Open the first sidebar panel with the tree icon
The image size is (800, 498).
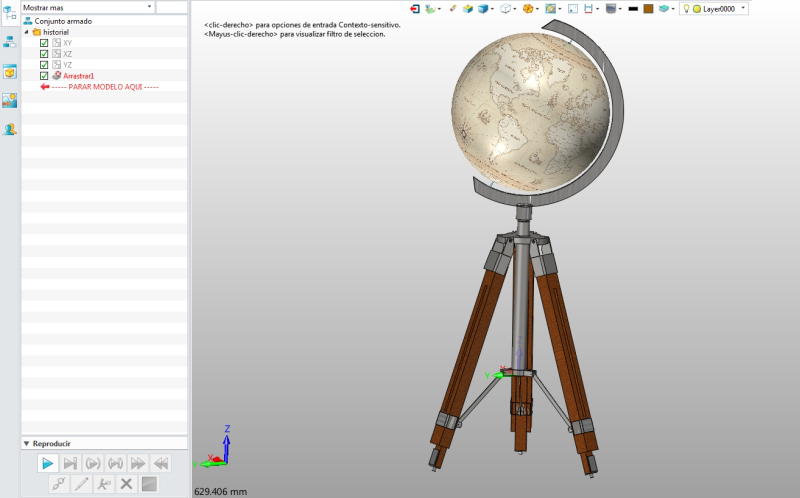[10, 14]
